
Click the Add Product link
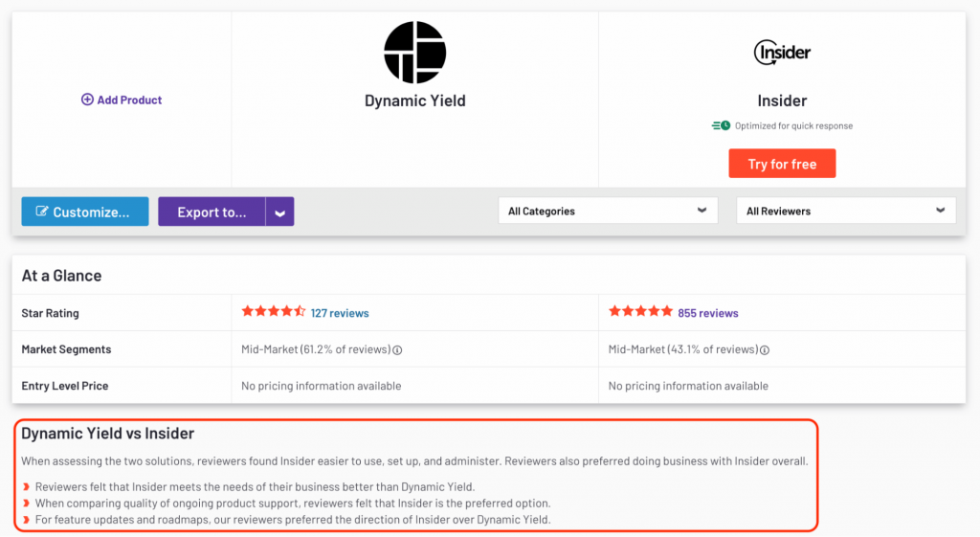click(x=122, y=100)
